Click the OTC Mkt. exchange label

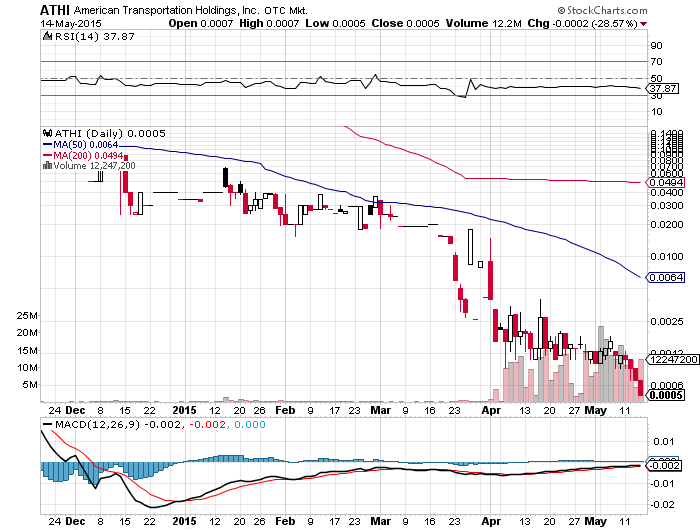286,10
